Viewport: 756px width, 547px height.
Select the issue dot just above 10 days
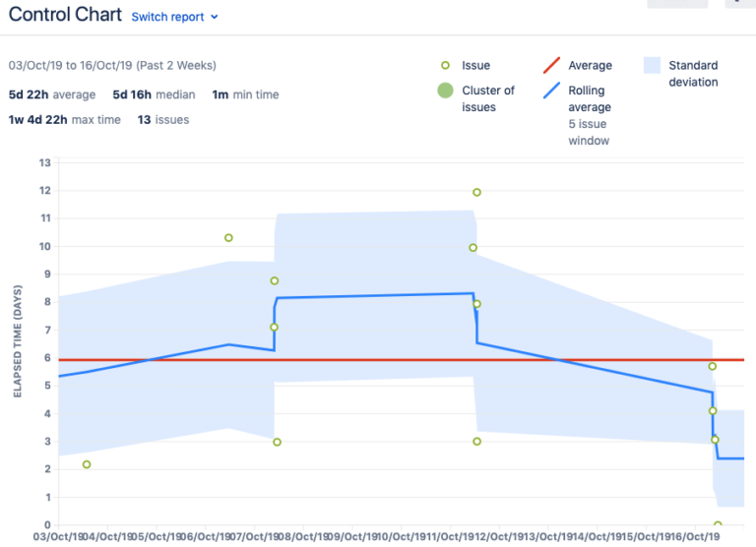point(228,238)
